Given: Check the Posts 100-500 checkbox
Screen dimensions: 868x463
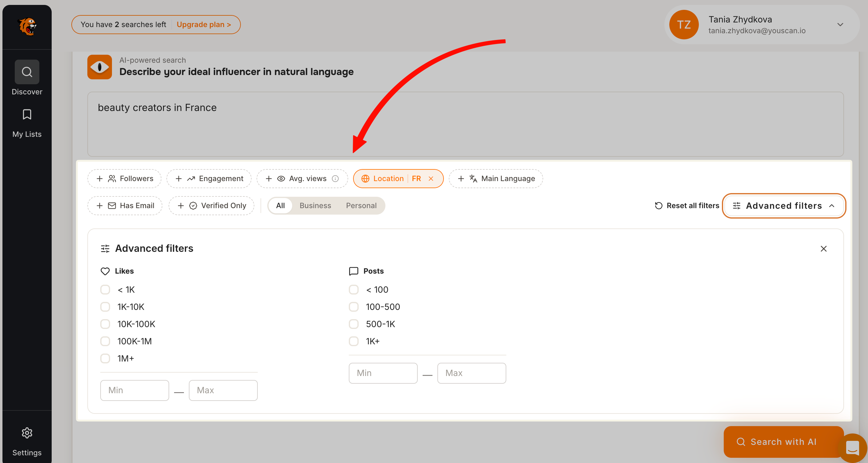Looking at the screenshot, I should coord(353,307).
